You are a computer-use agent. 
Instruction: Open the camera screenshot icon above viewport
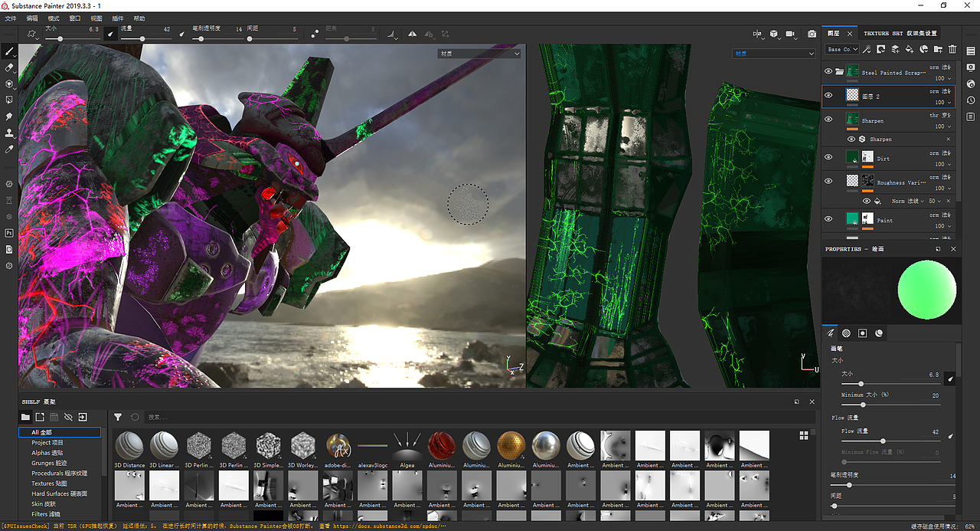812,34
